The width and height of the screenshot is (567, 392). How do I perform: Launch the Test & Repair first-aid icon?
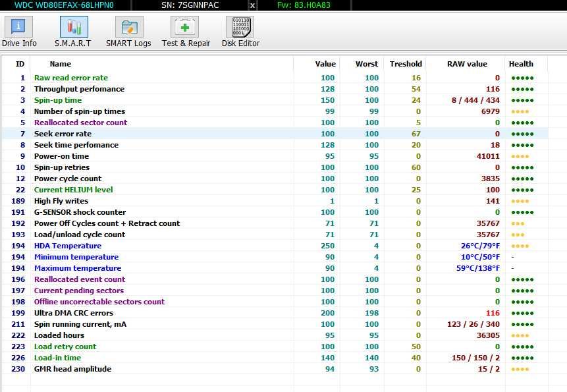(185, 27)
